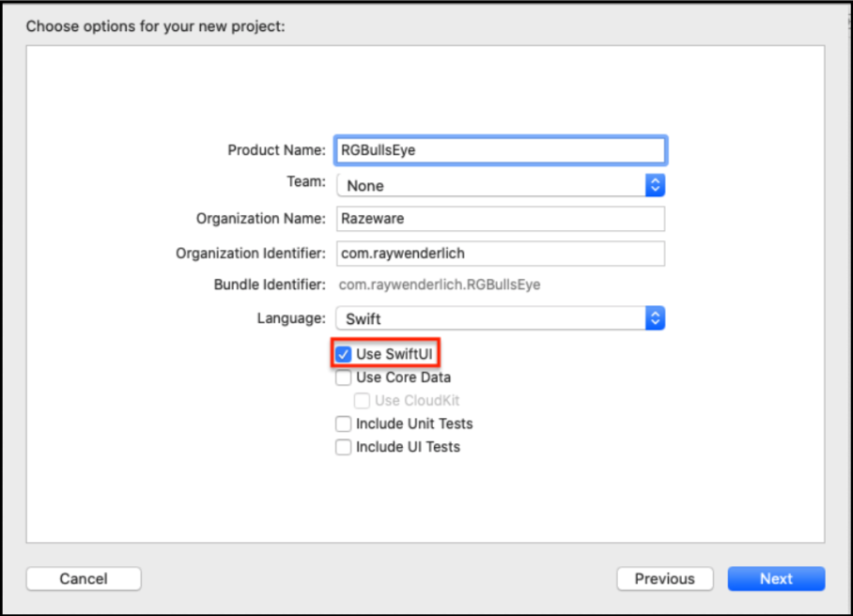Click the blue arrows on Language selector
The width and height of the screenshot is (853, 616).
tap(655, 318)
